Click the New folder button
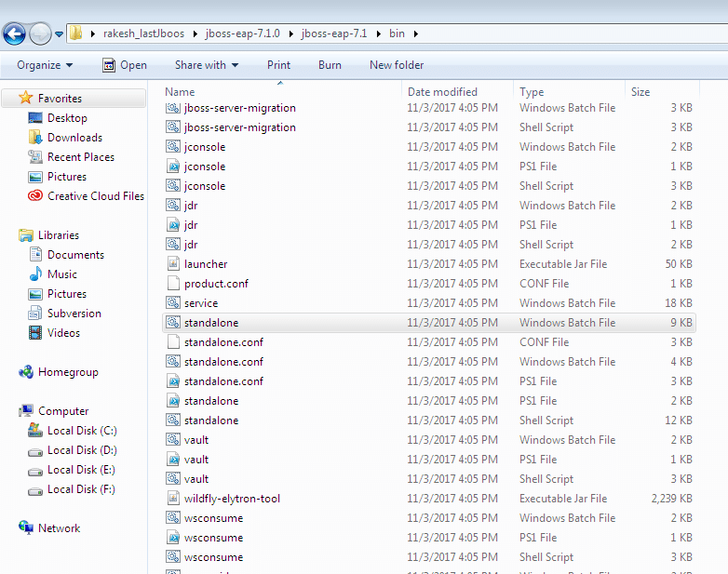This screenshot has width=728, height=574. pos(397,65)
